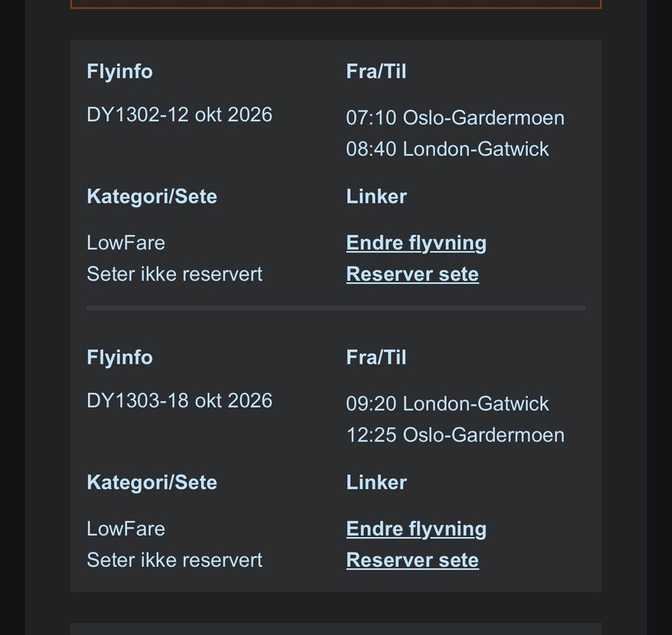Click the 07:10 Oslo-Gardermoen departure line
The width and height of the screenshot is (672, 635).
coord(455,118)
